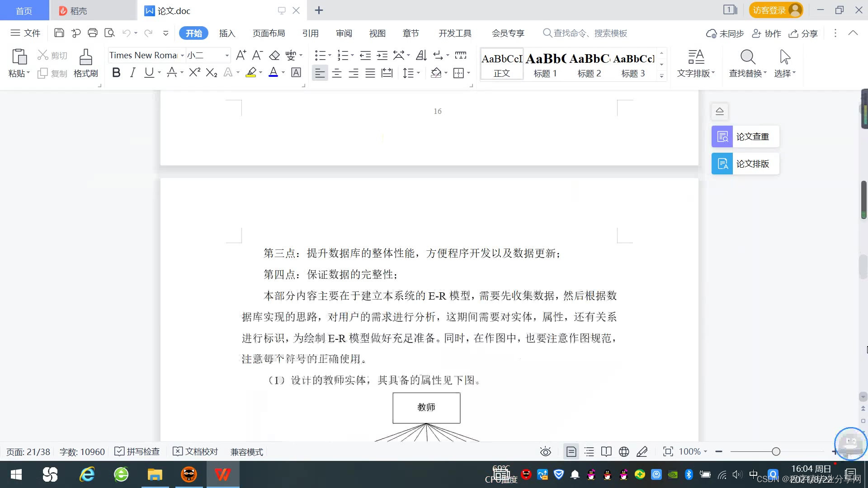Toggle spell check (拼写检查) in status bar

[x=137, y=451]
